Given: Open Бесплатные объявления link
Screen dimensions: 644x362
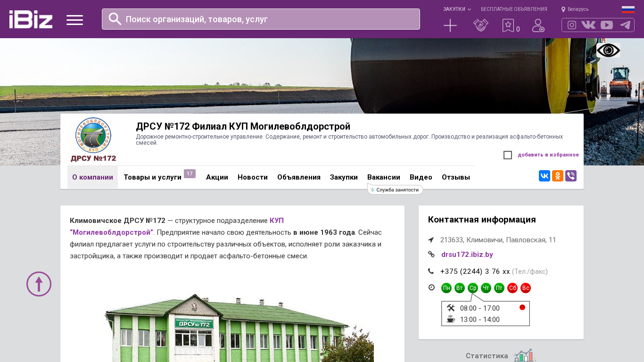Looking at the screenshot, I should [x=514, y=9].
